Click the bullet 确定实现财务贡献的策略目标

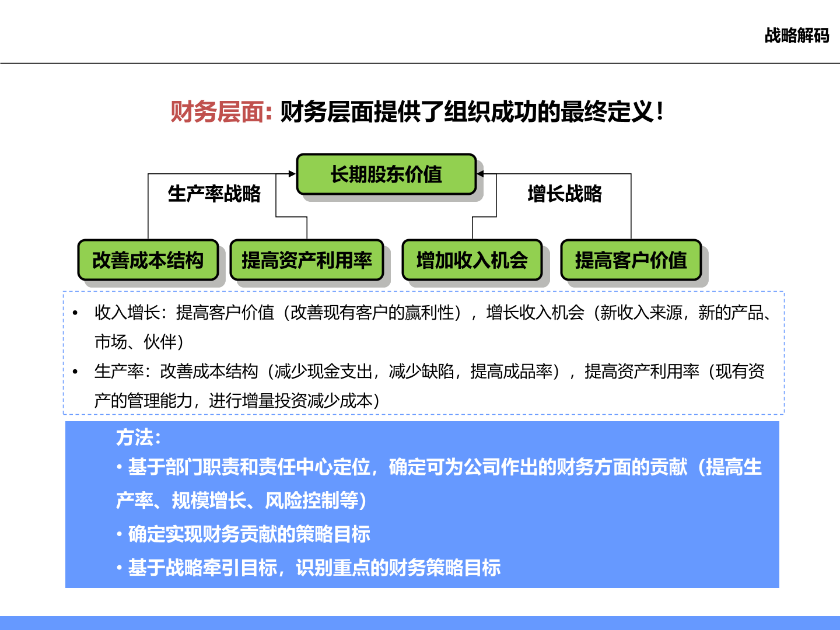coord(243,534)
